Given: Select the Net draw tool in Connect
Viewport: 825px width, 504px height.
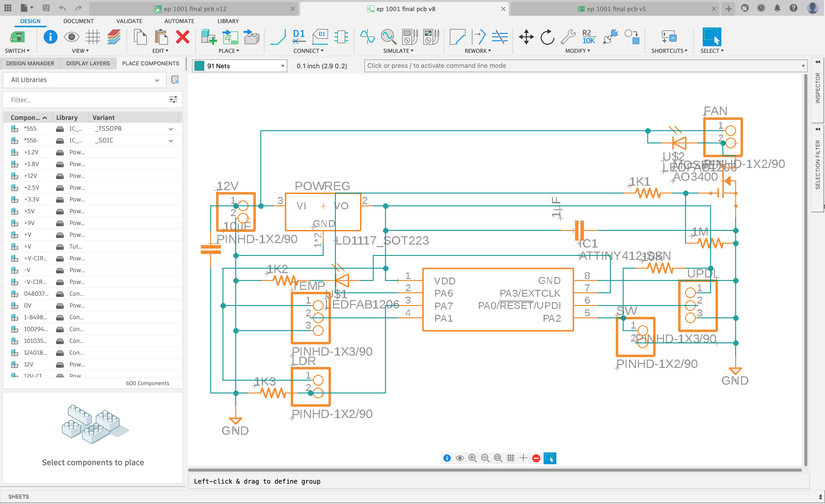Looking at the screenshot, I should [x=278, y=37].
